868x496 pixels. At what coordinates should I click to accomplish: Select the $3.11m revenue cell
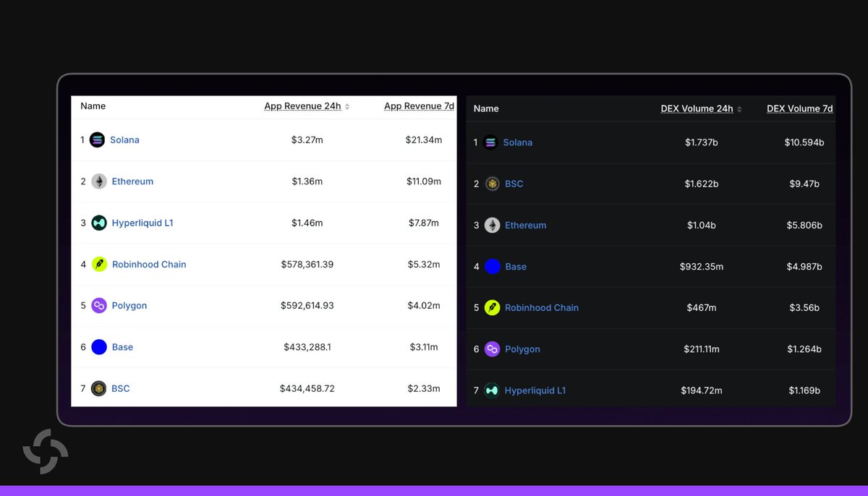point(423,347)
